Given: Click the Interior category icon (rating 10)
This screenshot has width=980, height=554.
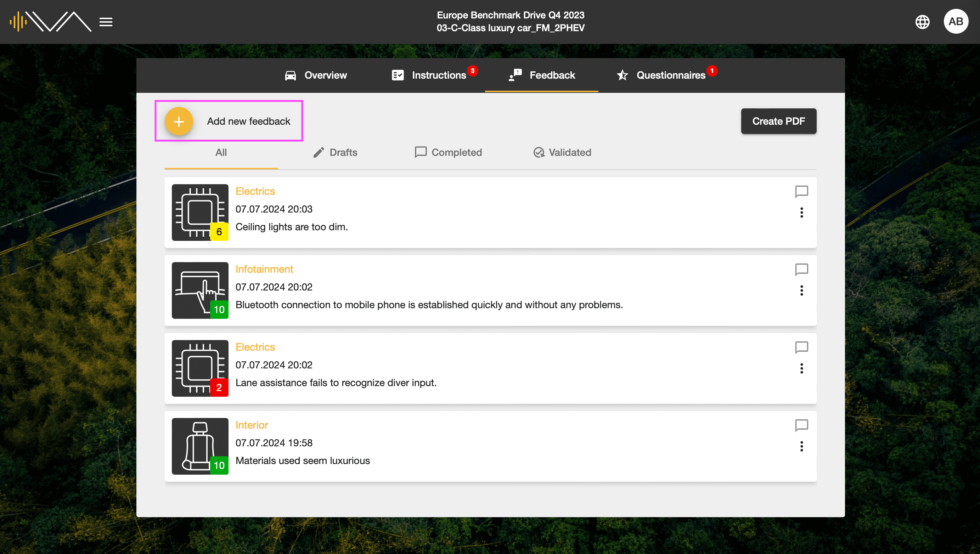Looking at the screenshot, I should coord(199,446).
